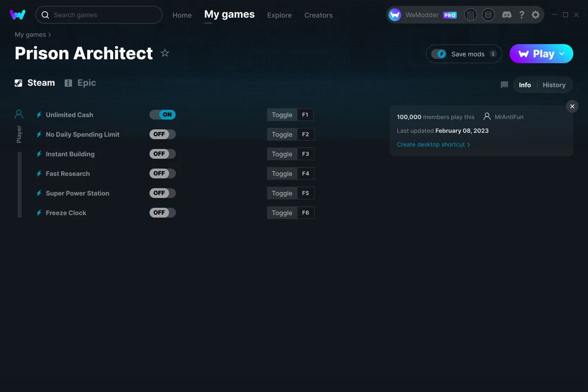588x392 pixels.
Task: Click the WeModder username
Action: [x=422, y=15]
